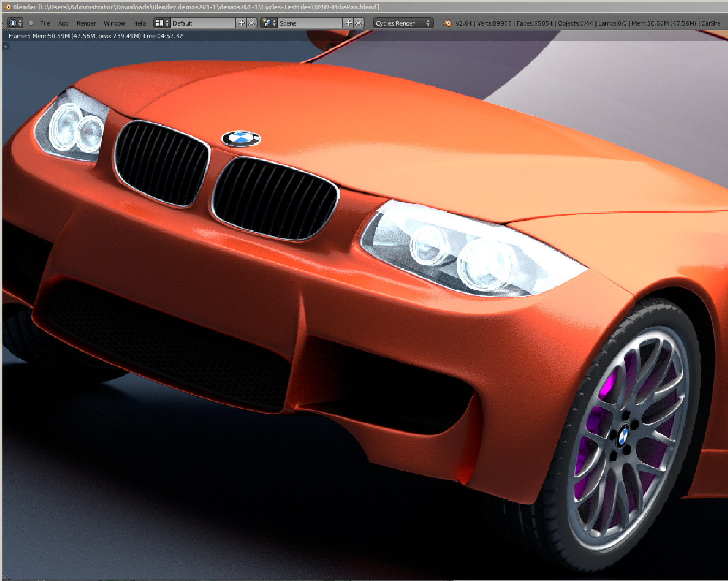Collapse the header menus with the minus icon
This screenshot has height=581, width=728.
tap(30, 23)
